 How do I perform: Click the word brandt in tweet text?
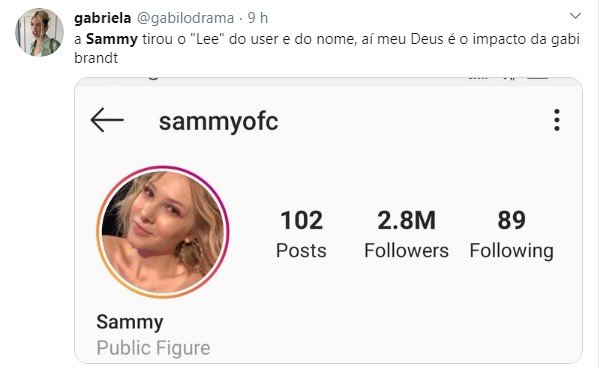(96, 58)
